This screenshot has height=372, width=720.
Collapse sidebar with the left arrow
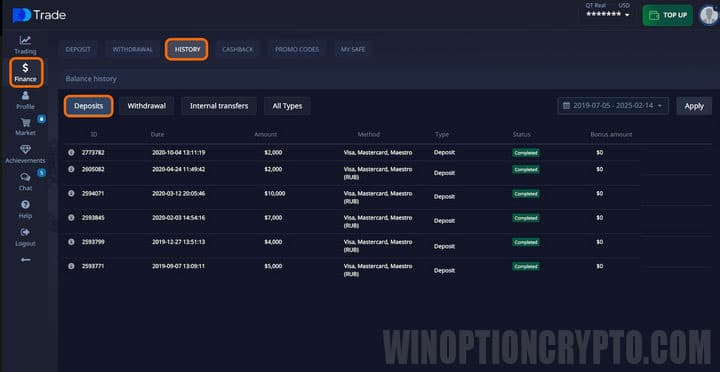26,260
